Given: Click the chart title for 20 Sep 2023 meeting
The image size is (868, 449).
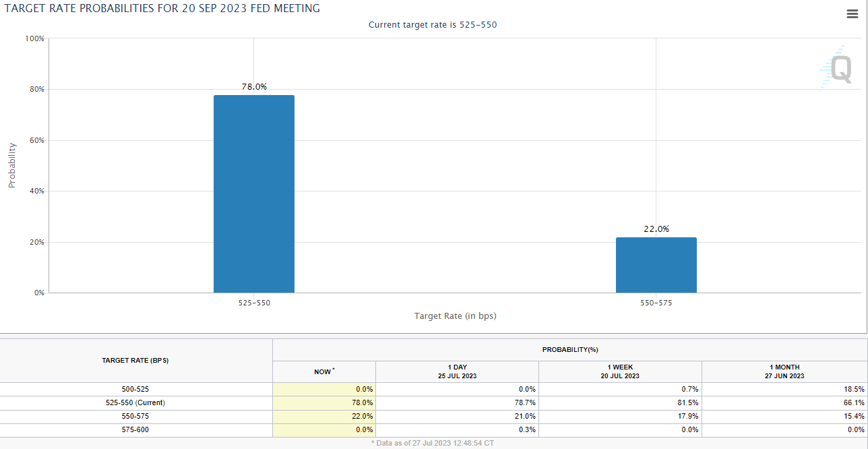Looking at the screenshot, I should (162, 9).
